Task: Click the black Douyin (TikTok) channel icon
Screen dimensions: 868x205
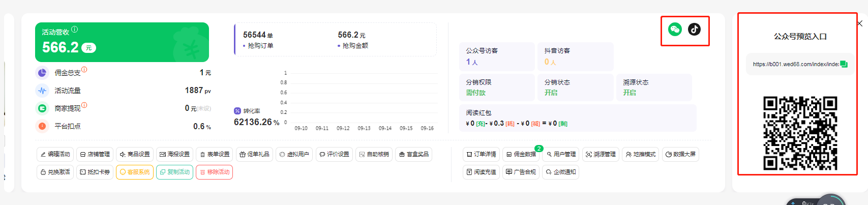Action: coord(694,29)
